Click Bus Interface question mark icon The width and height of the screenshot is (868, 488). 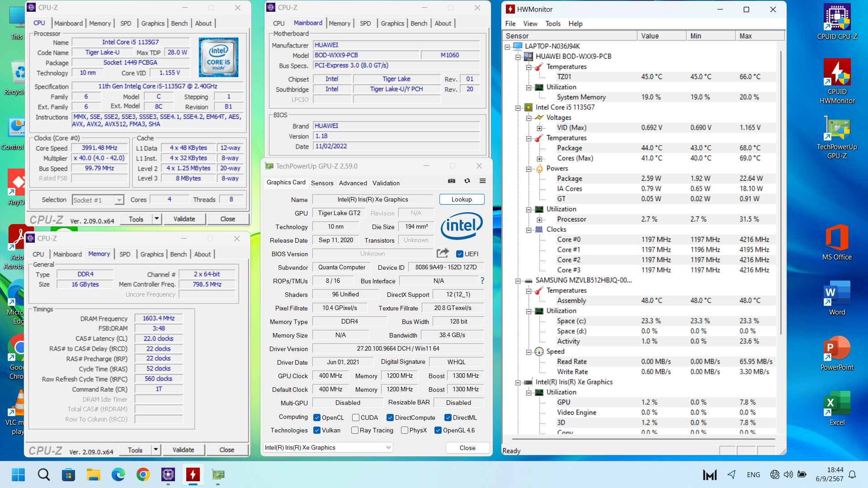click(x=482, y=281)
